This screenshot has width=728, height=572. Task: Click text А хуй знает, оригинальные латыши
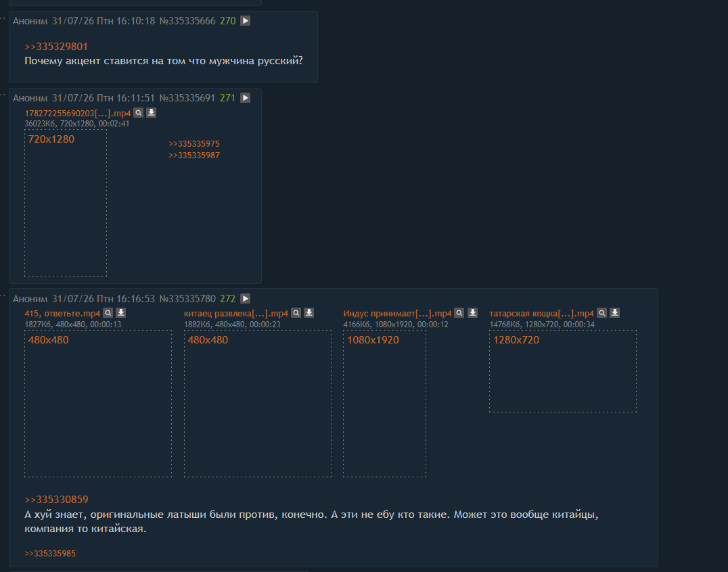115,515
